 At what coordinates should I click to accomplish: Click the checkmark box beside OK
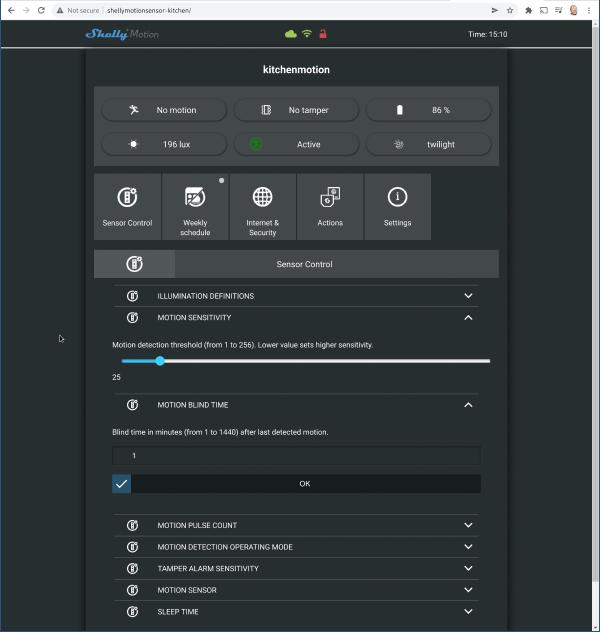coord(121,484)
